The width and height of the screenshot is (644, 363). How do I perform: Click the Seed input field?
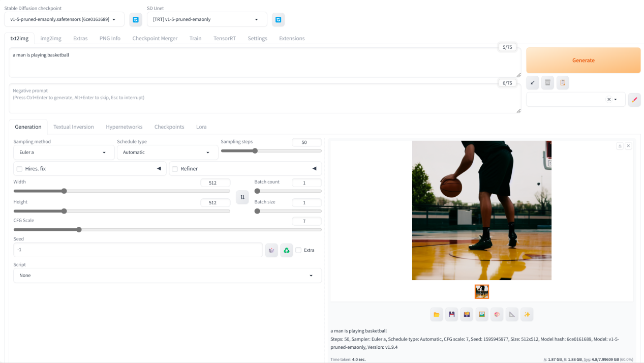pos(138,250)
